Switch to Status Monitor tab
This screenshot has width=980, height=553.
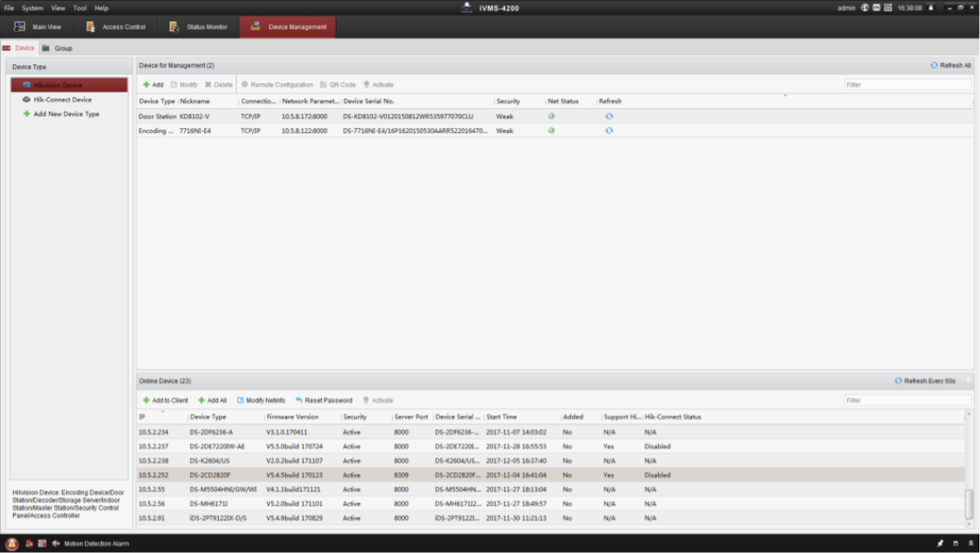[198, 27]
